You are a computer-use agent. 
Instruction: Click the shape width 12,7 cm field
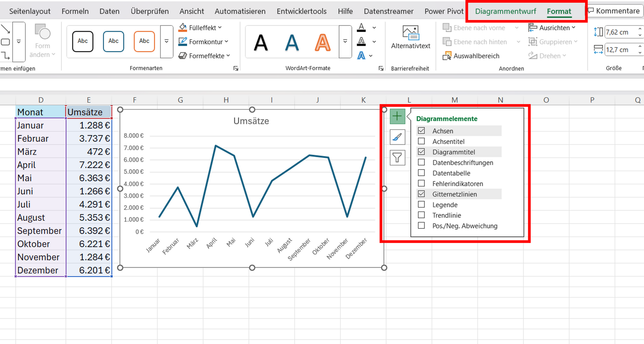620,50
